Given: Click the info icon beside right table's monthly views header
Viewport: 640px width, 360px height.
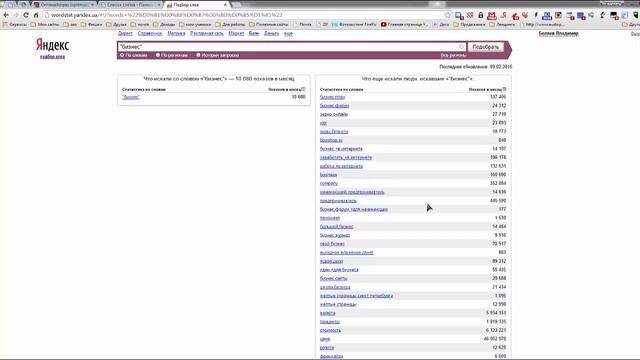Looking at the screenshot, I should coord(504,89).
